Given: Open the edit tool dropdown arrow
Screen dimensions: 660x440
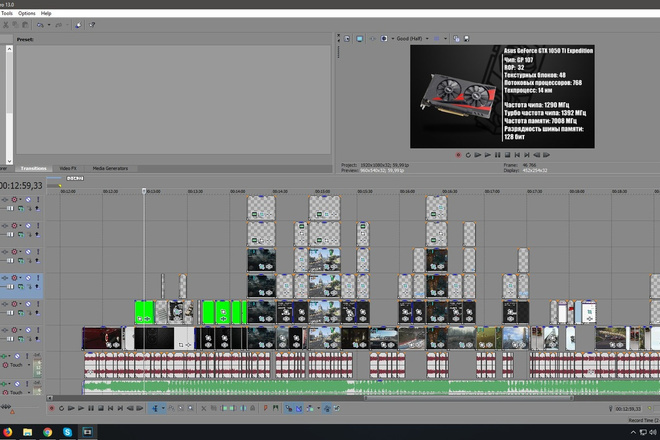Looking at the screenshot, I should (163, 408).
